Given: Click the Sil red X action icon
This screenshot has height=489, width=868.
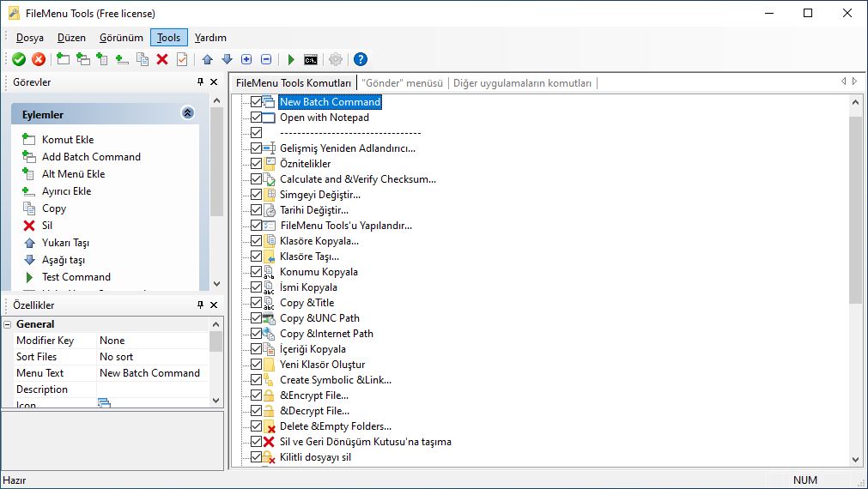Looking at the screenshot, I should coord(29,225).
